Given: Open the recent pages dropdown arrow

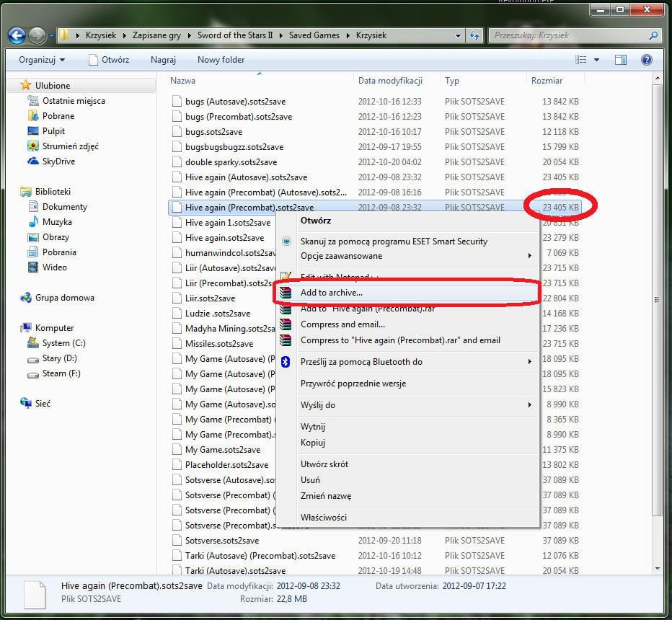Looking at the screenshot, I should [x=51, y=35].
